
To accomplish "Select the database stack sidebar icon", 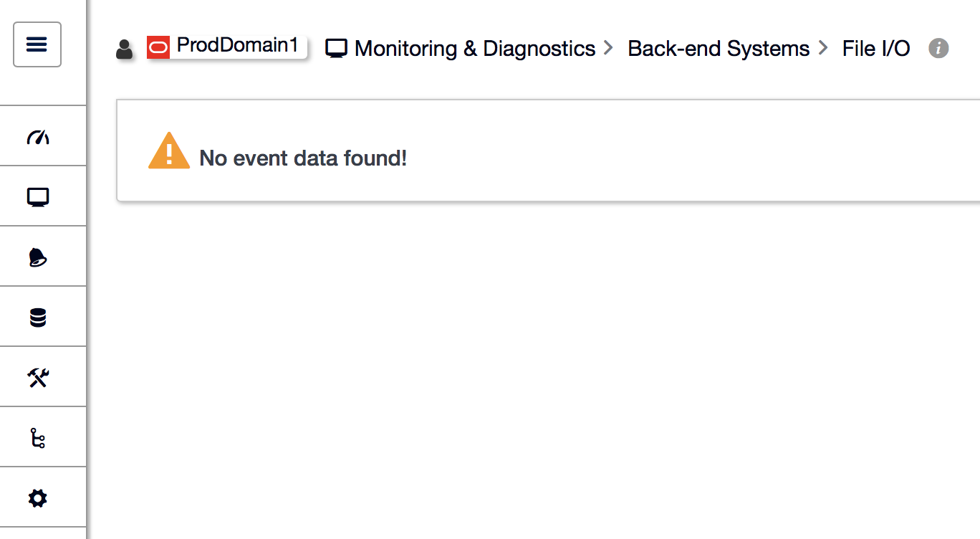I will 37,318.
